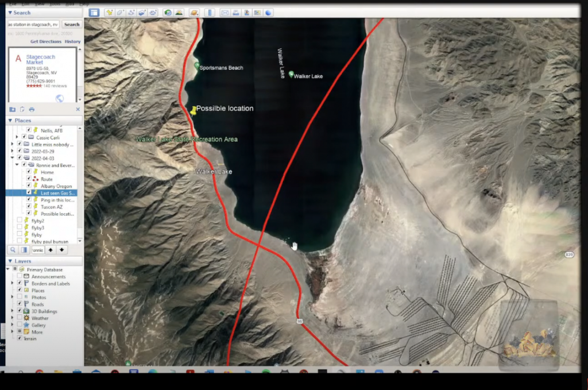Click the Print icon in toolbar
This screenshot has height=390, width=588.
pos(235,13)
